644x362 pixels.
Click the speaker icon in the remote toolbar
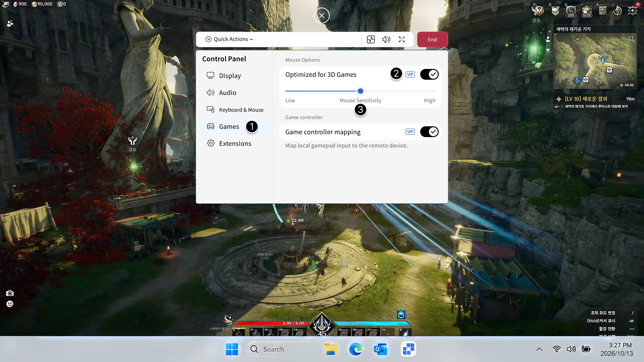coord(386,39)
